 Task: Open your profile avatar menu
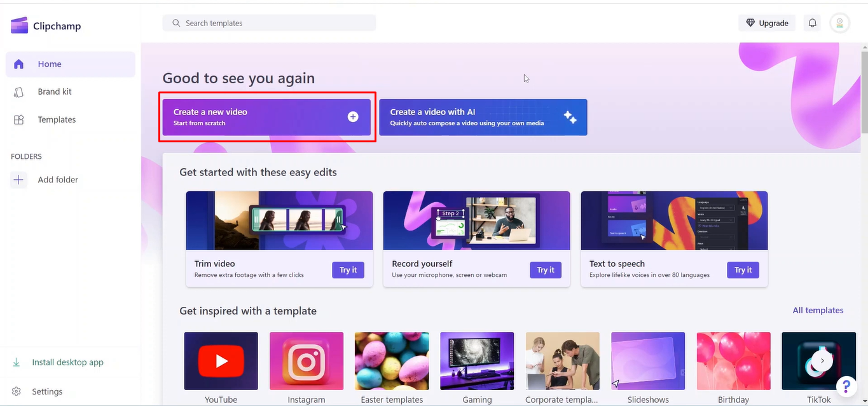pos(839,22)
